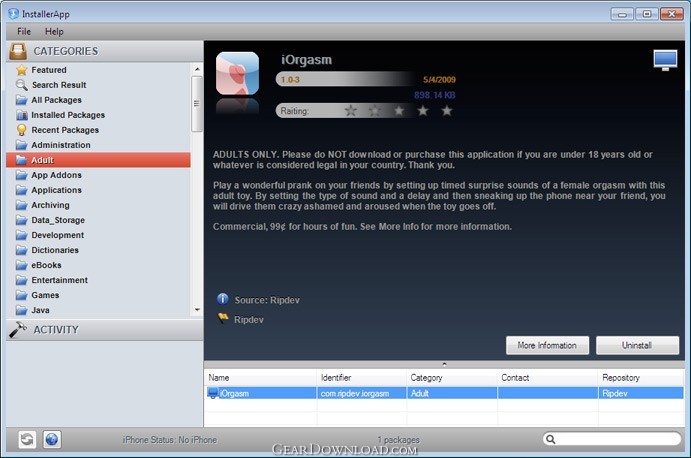
Task: Click the Entertainment folder icon
Action: tap(21, 280)
